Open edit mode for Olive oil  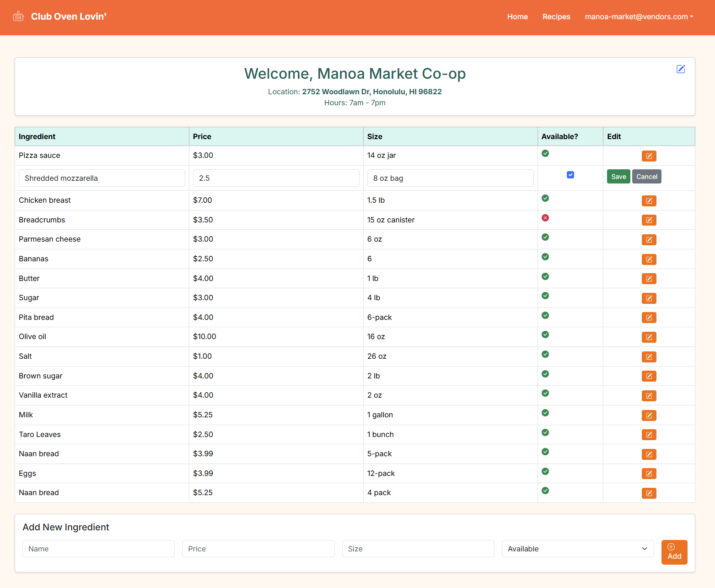click(x=649, y=337)
